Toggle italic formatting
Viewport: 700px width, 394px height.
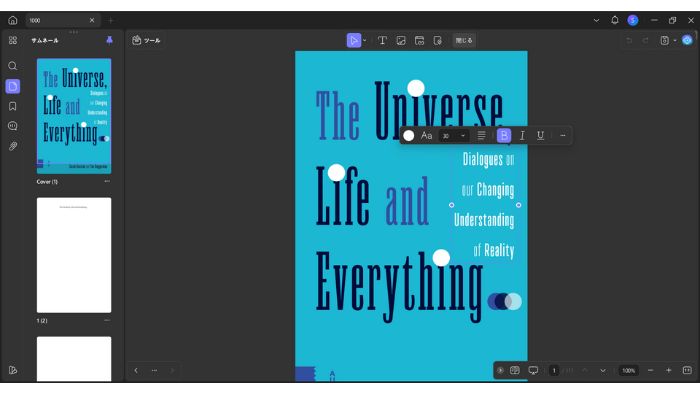(x=522, y=136)
